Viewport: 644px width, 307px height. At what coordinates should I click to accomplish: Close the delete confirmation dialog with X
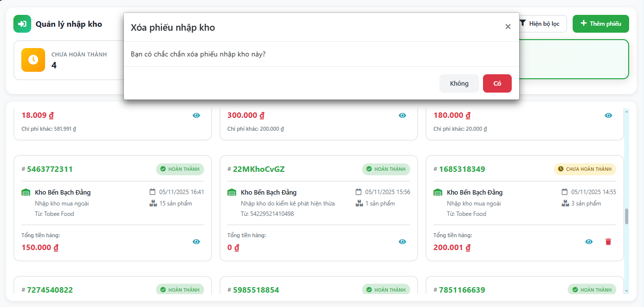(508, 27)
